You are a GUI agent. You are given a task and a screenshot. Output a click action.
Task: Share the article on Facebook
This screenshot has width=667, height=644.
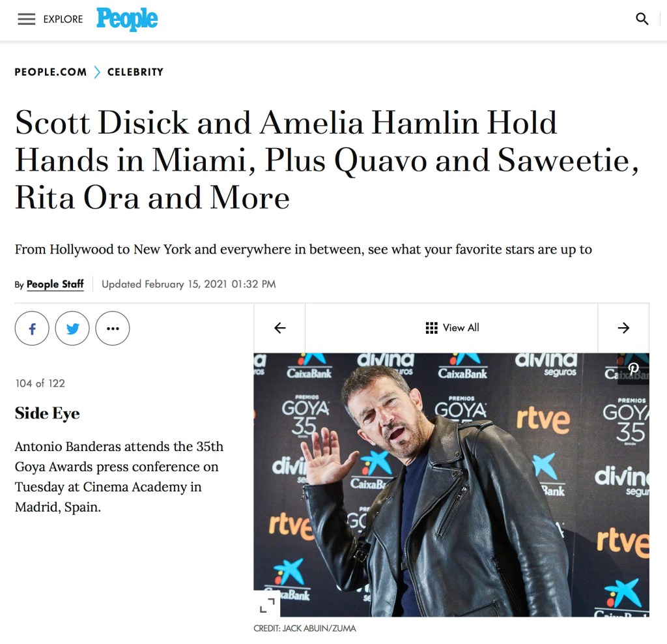pos(32,328)
